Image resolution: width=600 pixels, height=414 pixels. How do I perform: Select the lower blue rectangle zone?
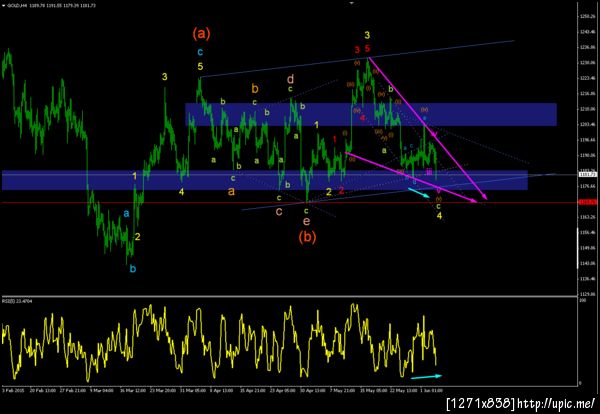[265, 180]
